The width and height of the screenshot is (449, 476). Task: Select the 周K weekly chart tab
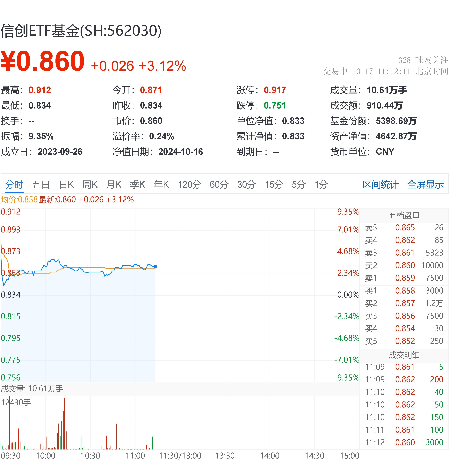point(90,185)
